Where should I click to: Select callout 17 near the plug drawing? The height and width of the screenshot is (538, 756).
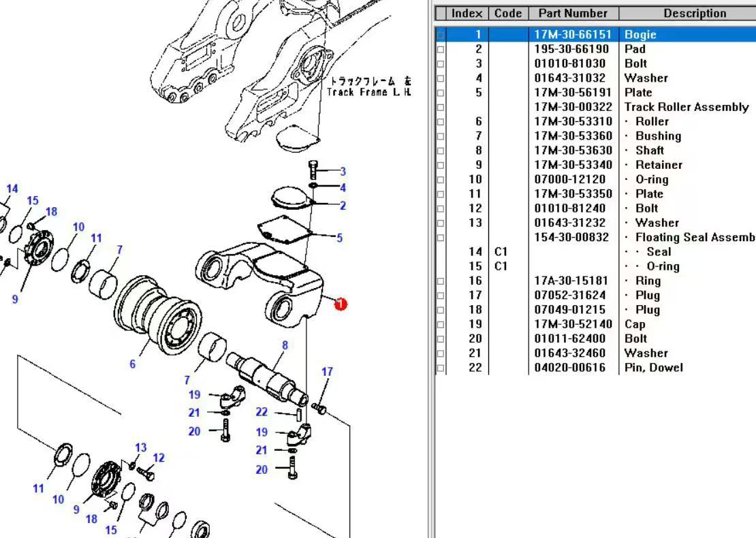click(328, 373)
